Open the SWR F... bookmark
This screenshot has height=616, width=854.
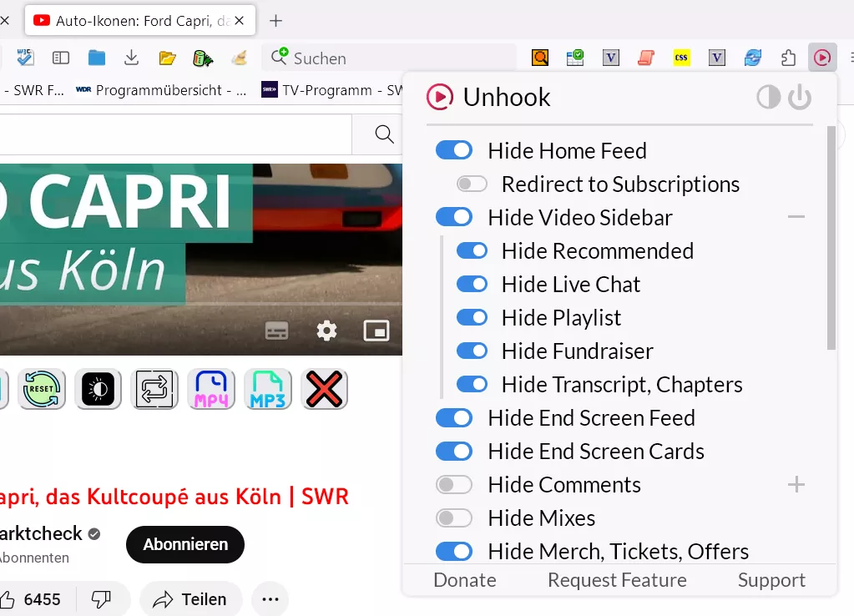pyautogui.click(x=33, y=90)
